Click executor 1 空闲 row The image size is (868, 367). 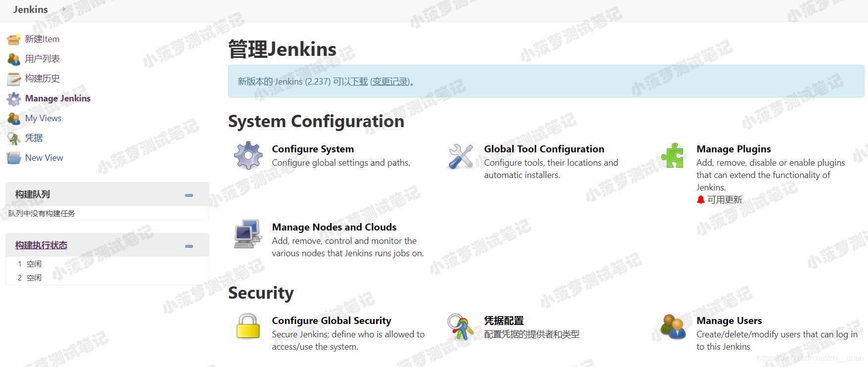pyautogui.click(x=107, y=264)
